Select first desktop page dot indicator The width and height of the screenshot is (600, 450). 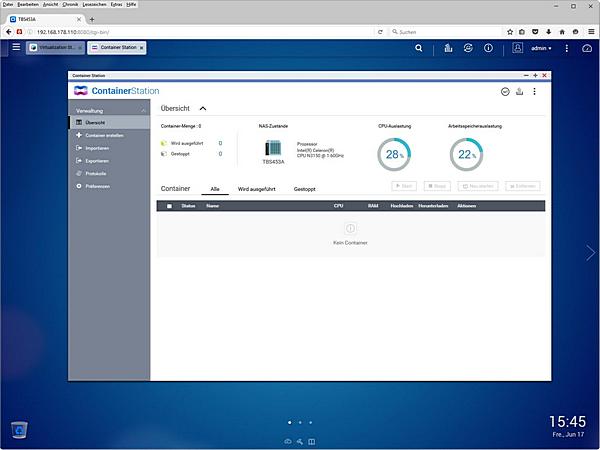pos(290,422)
